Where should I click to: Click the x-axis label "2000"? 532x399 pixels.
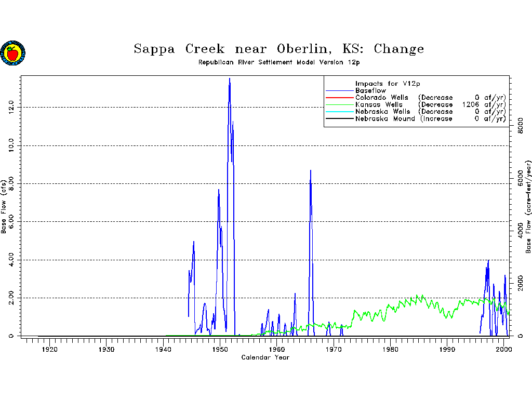[504, 350]
